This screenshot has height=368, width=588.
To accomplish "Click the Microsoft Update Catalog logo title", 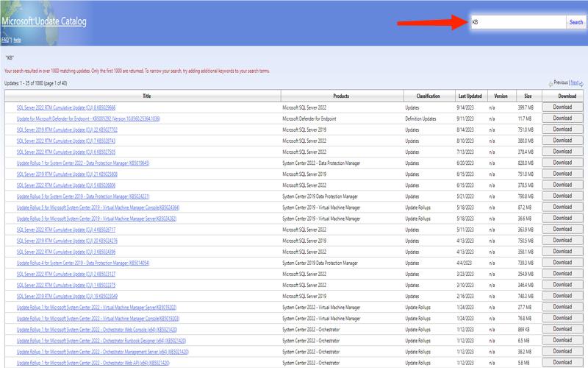I will click(44, 21).
